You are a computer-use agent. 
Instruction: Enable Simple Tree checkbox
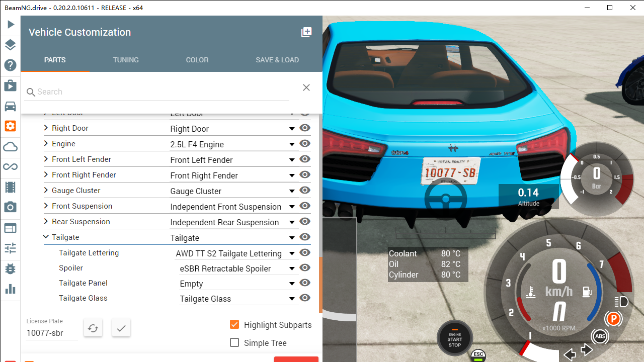coord(234,342)
